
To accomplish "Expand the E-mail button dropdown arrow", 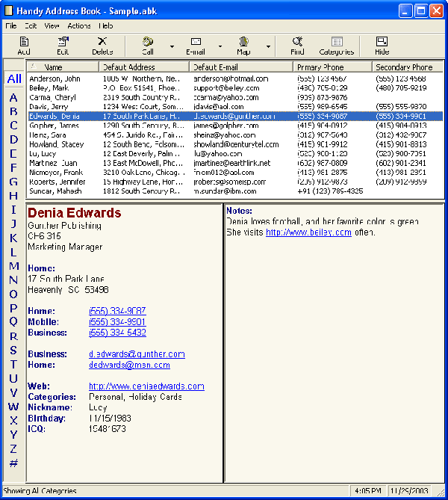I will pyautogui.click(x=220, y=46).
